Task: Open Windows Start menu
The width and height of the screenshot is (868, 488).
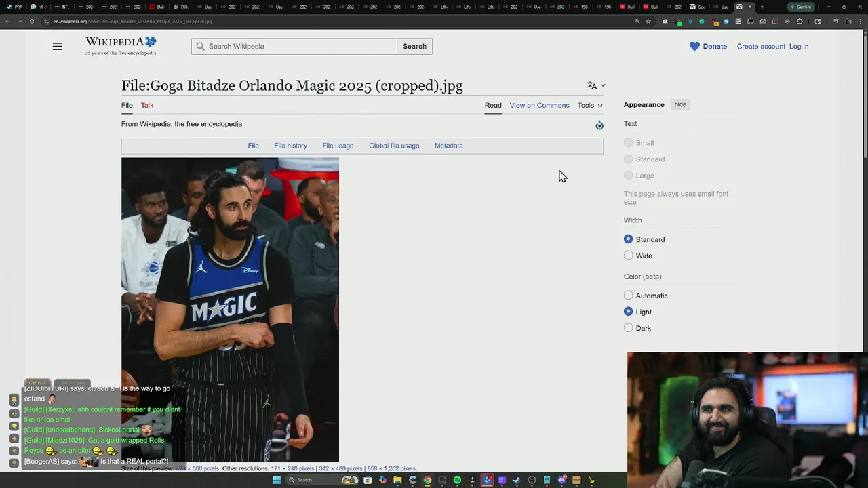Action: [x=277, y=480]
